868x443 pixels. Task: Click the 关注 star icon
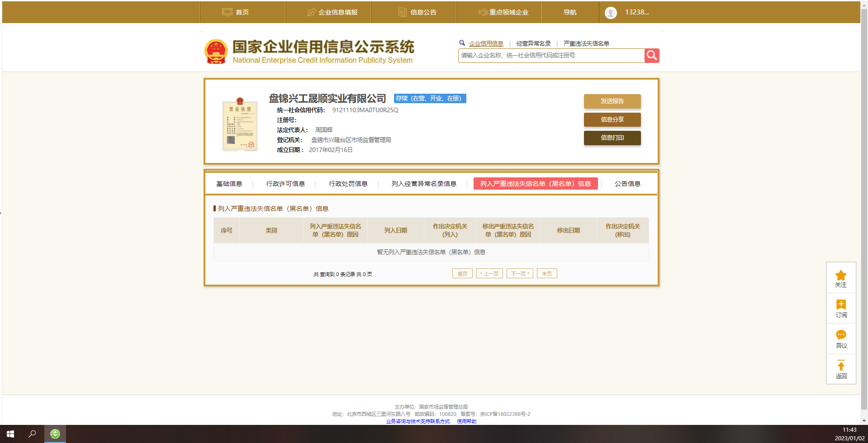[841, 275]
